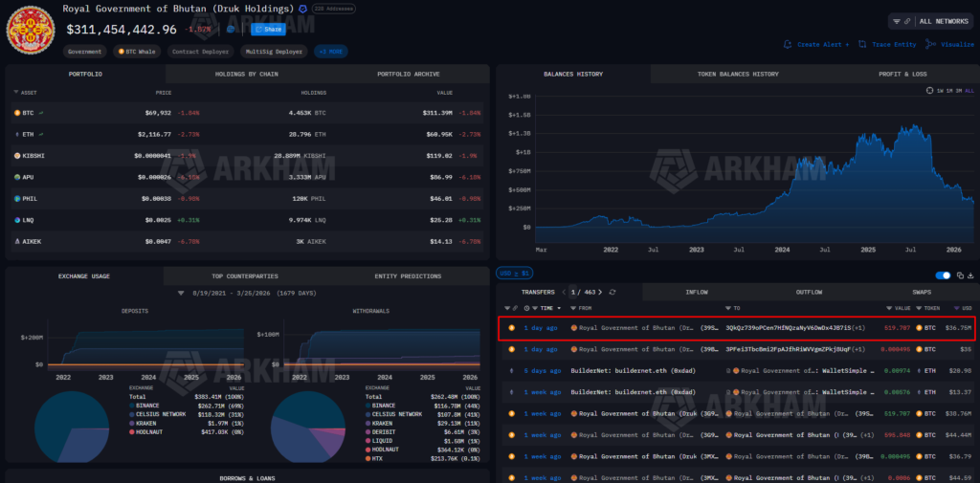The width and height of the screenshot is (980, 483).
Task: Refresh the transfers list
Action: tap(612, 292)
